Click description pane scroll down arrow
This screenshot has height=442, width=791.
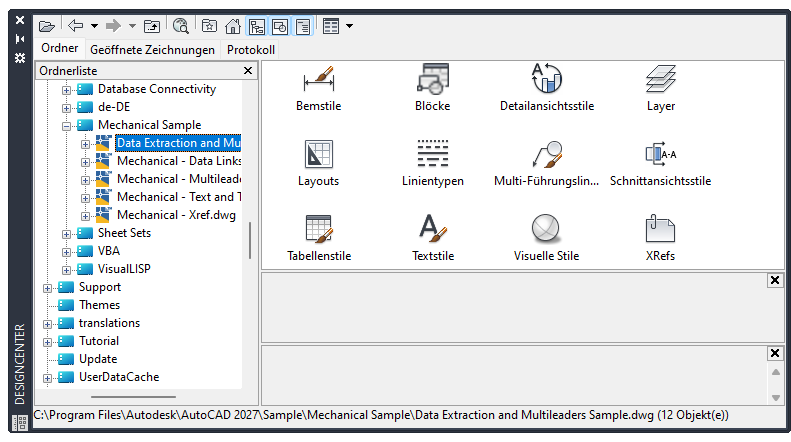pos(776,398)
